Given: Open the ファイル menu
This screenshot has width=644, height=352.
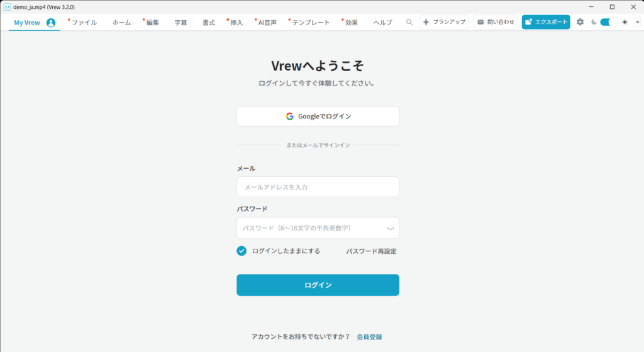Looking at the screenshot, I should tap(84, 23).
